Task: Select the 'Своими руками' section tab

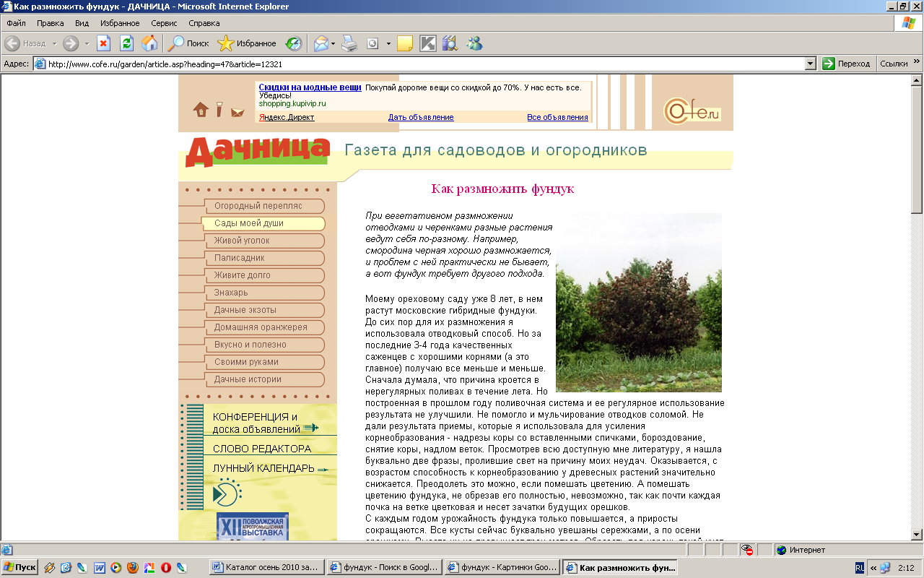Action: pyautogui.click(x=264, y=362)
